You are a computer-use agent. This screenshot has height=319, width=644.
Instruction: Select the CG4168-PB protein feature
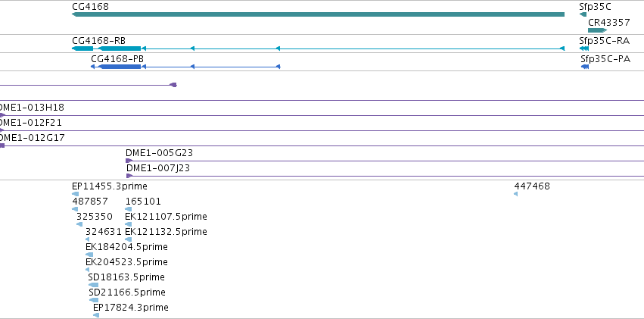tap(185, 67)
